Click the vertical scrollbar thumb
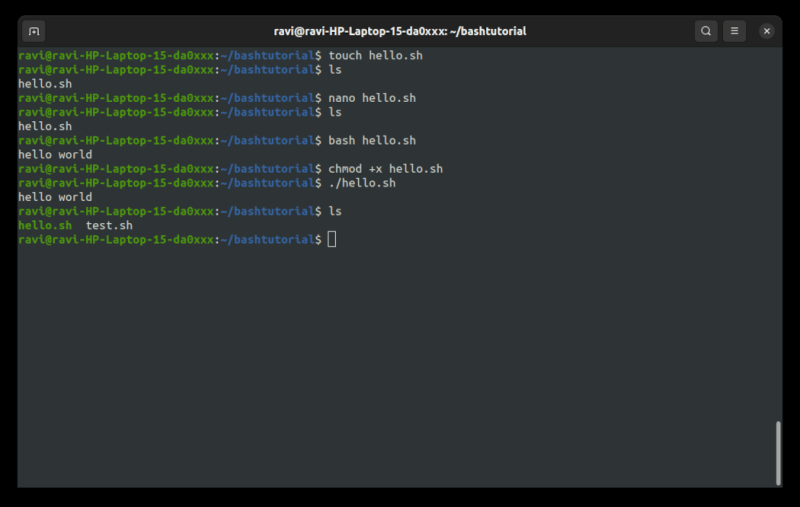 click(778, 453)
